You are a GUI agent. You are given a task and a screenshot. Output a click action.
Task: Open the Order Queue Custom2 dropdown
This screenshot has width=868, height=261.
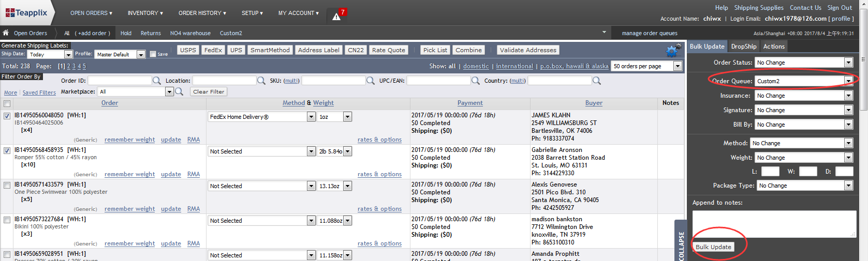(804, 81)
